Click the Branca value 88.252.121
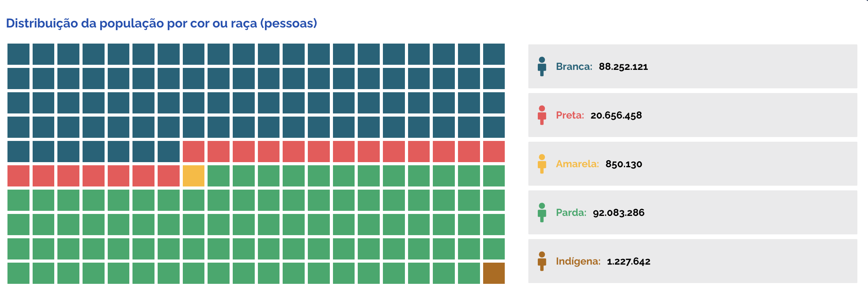The width and height of the screenshot is (868, 296). click(x=623, y=67)
